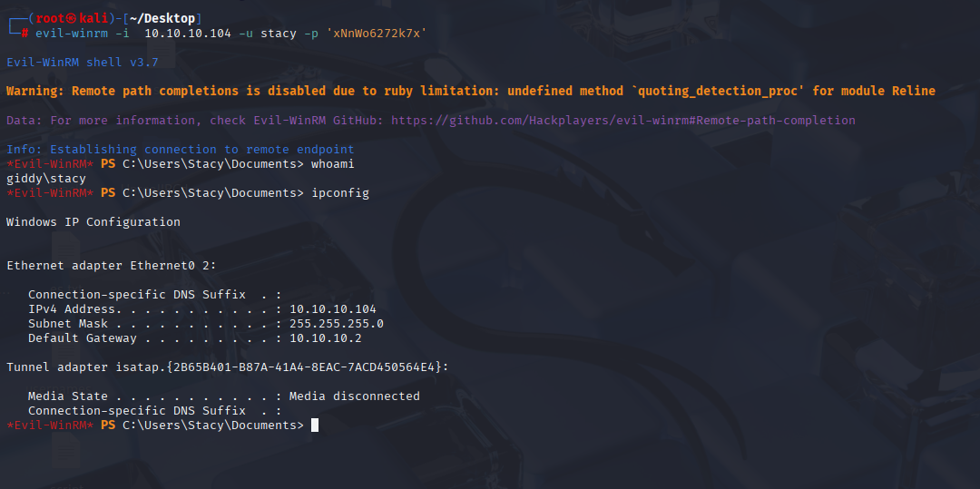Image resolution: width=980 pixels, height=489 pixels.
Task: Click the orange 'Warning:' label
Action: [x=35, y=92]
